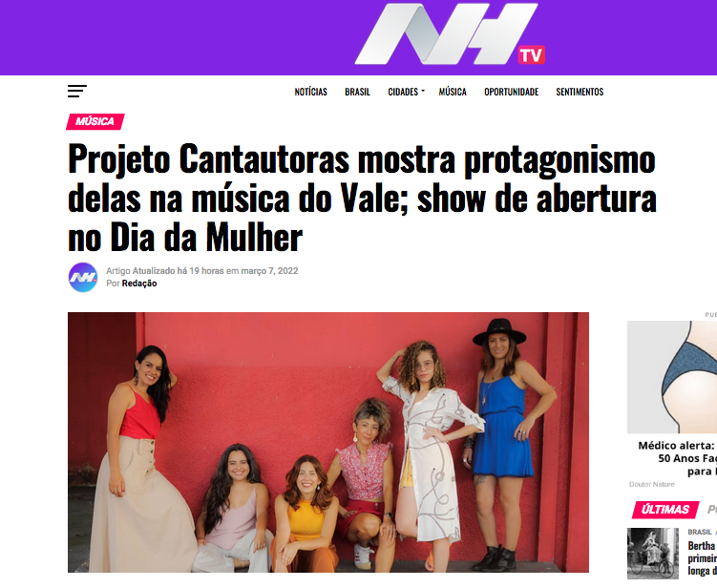Click the round NH author avatar
Viewport: 717px width, 588px height.
83,277
